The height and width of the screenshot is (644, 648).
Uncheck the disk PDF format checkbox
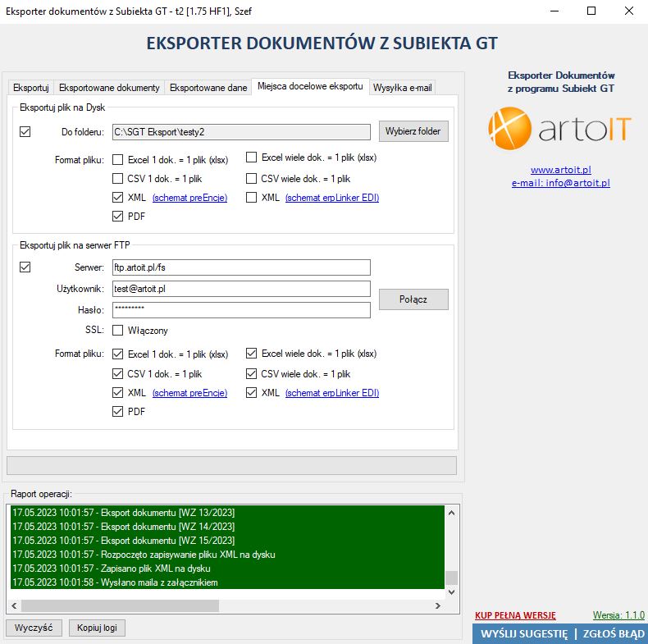click(118, 217)
